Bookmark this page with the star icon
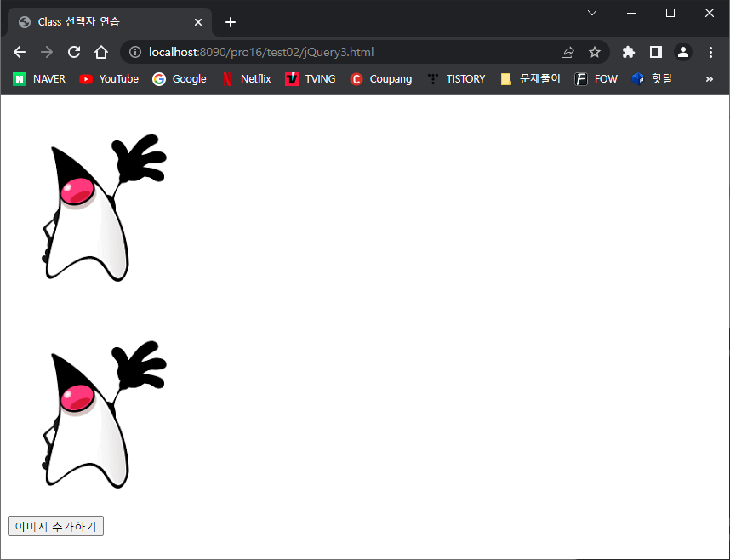 595,52
